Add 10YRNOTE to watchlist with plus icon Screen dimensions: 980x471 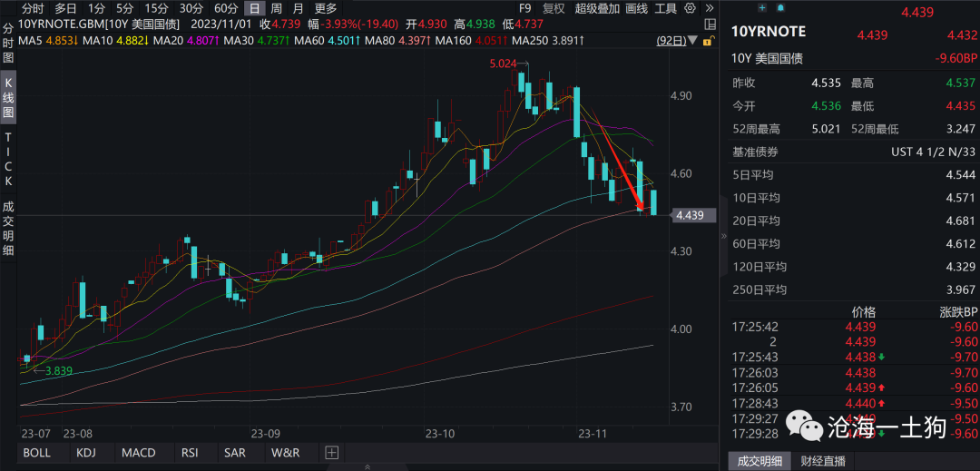pyautogui.click(x=762, y=7)
